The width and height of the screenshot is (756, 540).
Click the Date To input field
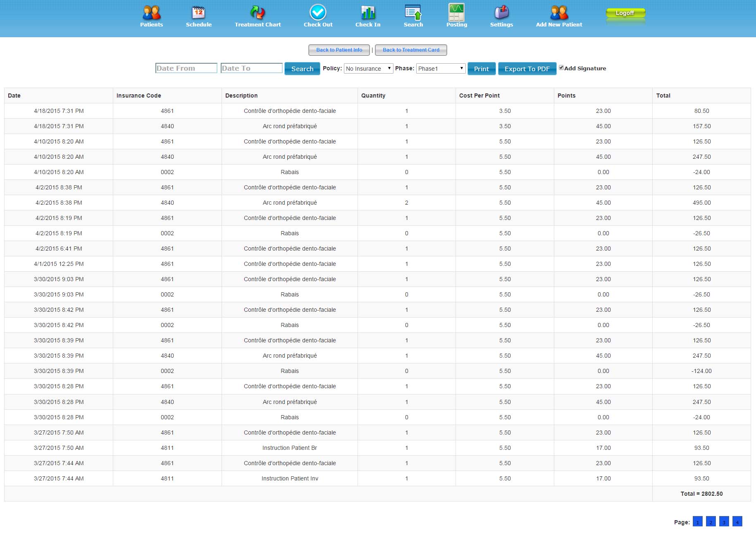coord(251,68)
